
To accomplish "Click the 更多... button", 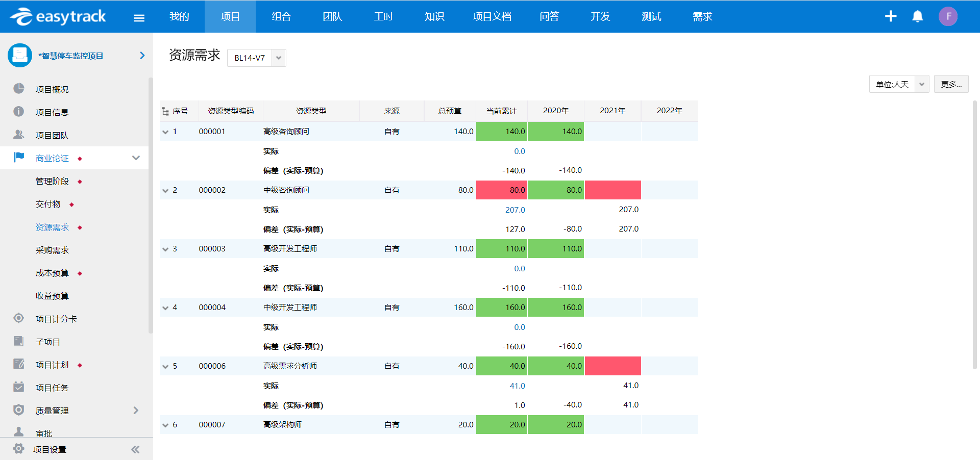I will (951, 84).
